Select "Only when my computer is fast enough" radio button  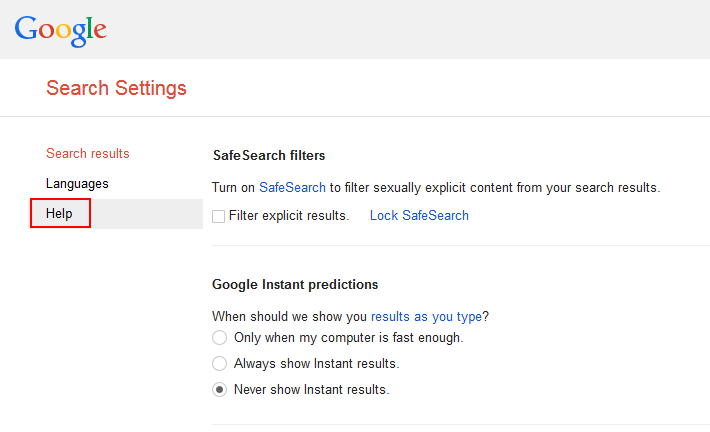[x=220, y=338]
